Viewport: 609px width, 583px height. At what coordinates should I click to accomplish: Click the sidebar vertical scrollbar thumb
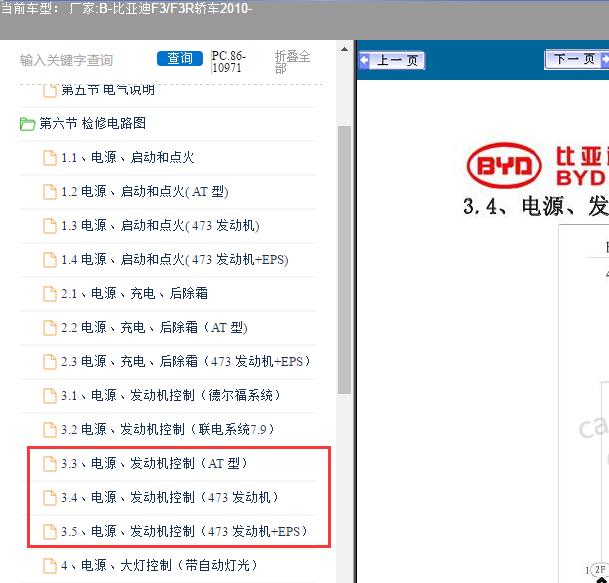click(x=344, y=260)
